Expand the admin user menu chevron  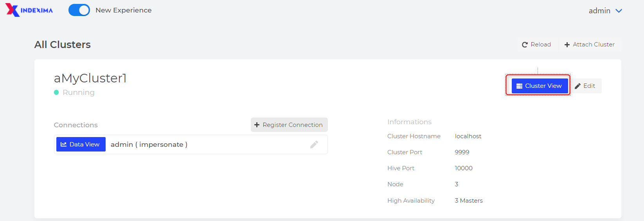coord(619,11)
